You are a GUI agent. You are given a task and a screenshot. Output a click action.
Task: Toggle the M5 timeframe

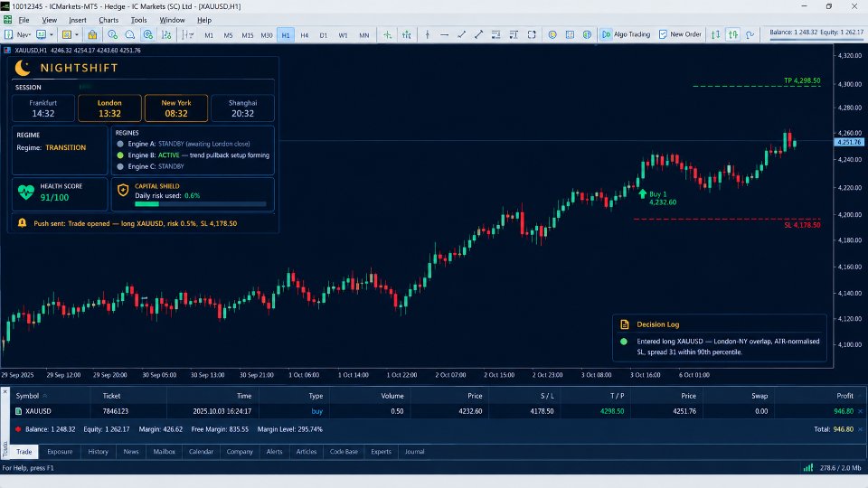[x=228, y=35]
